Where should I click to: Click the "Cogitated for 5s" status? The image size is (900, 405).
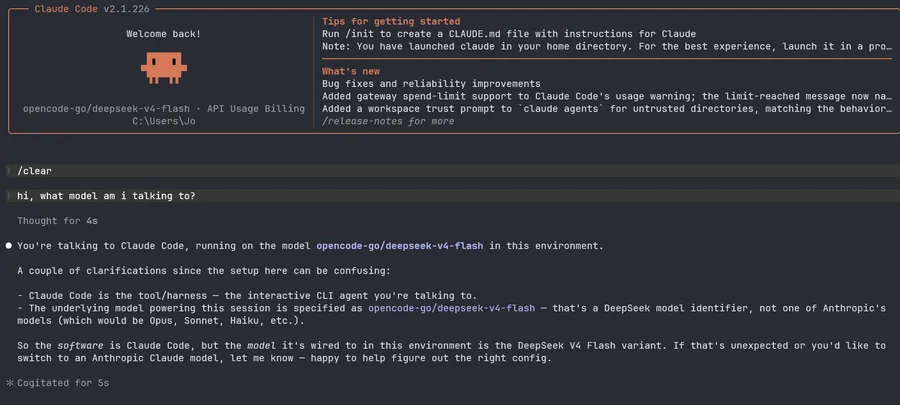coord(63,383)
